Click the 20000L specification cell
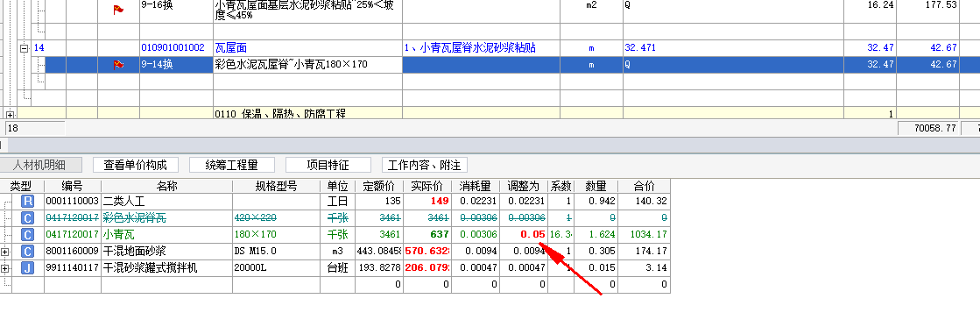This screenshot has width=980, height=334. coord(276,268)
